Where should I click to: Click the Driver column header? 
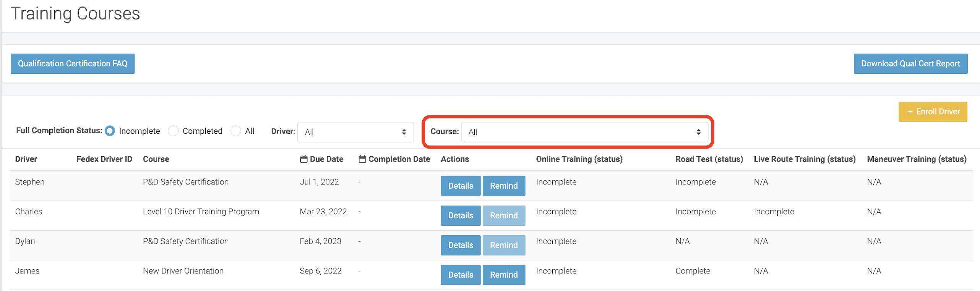pos(26,159)
